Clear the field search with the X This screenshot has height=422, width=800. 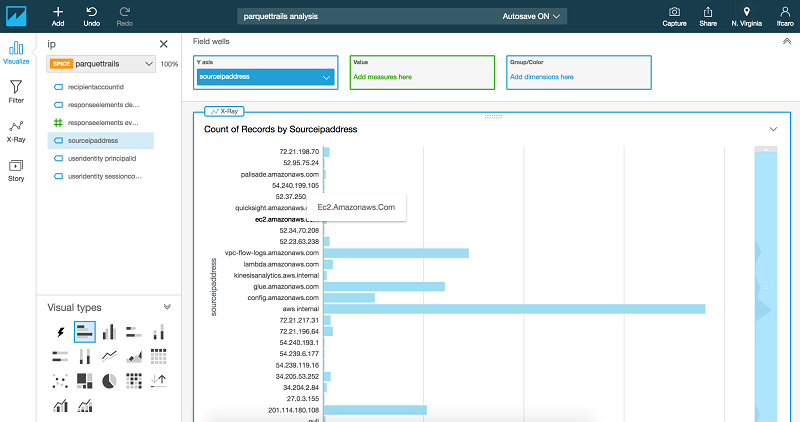coord(163,44)
